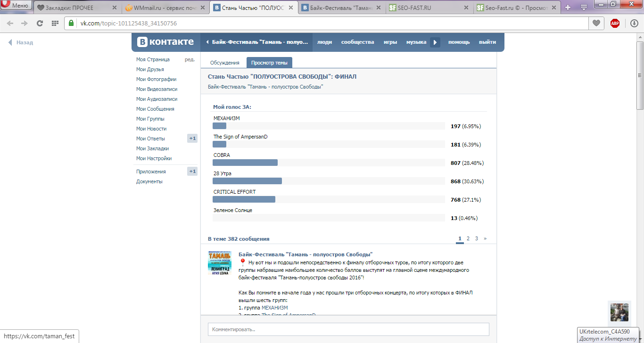
Task: Jump to last page with » arrow
Action: coord(485,238)
